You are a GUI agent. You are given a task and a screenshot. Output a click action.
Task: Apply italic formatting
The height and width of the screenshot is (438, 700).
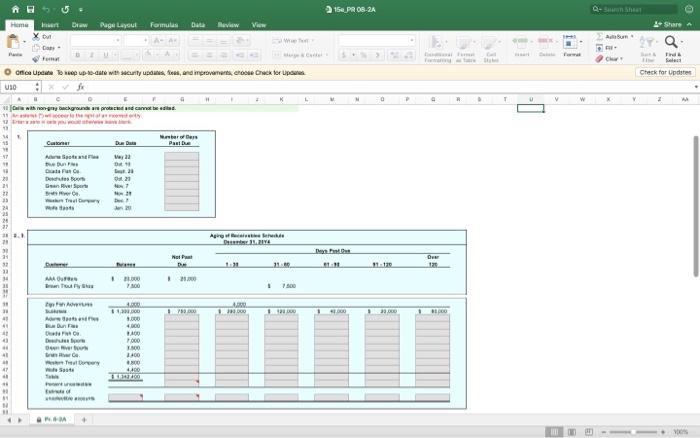pyautogui.click(x=92, y=55)
